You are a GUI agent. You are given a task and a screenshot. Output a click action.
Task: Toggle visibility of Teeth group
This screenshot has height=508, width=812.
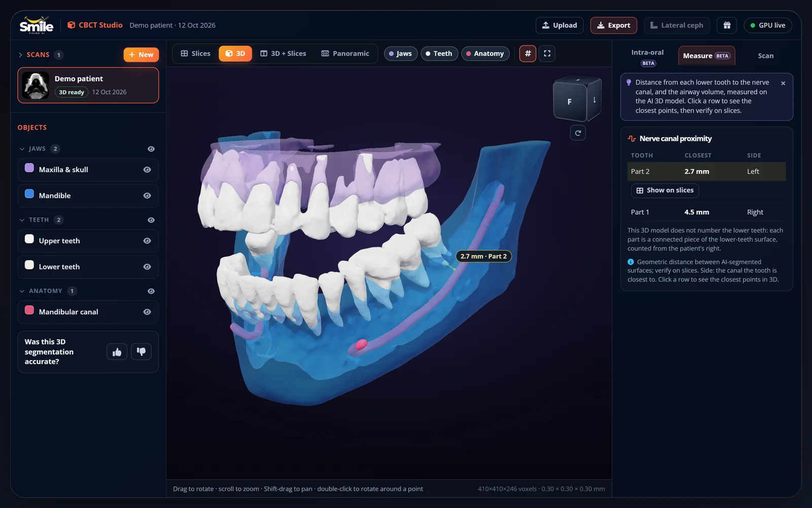(151, 220)
